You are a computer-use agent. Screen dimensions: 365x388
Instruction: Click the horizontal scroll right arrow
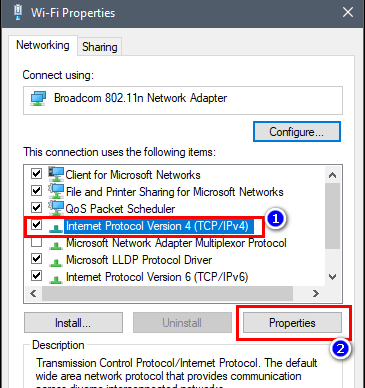point(315,294)
